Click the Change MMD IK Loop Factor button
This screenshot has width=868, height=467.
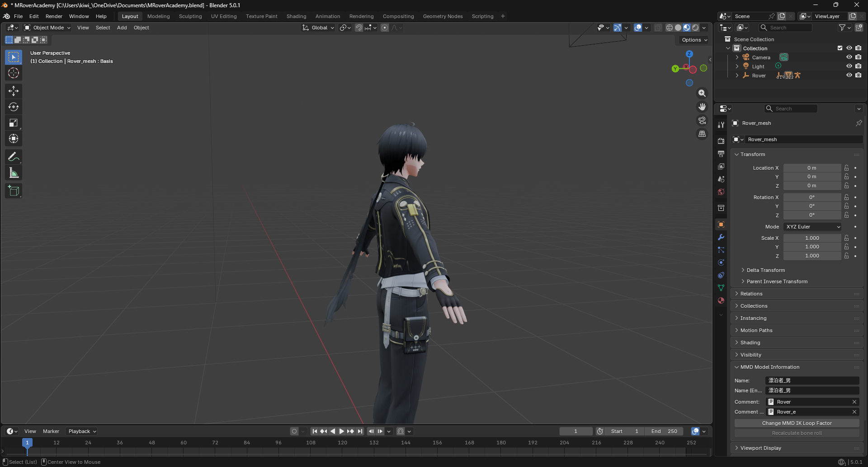point(797,423)
